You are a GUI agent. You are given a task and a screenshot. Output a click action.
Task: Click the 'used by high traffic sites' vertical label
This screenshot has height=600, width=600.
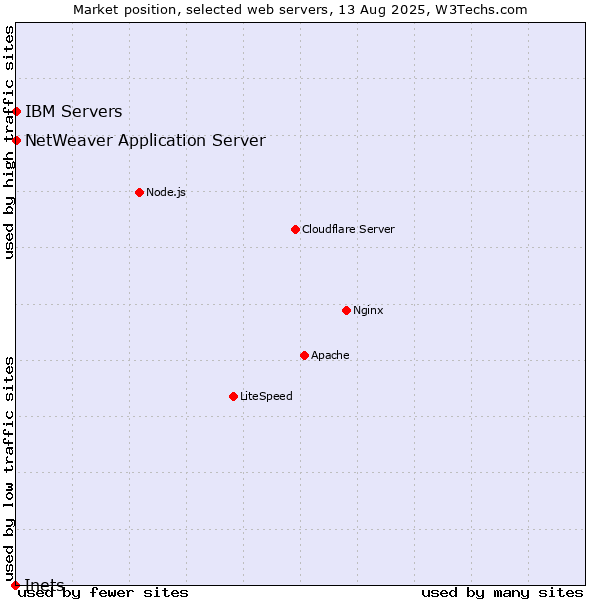pos(9,142)
